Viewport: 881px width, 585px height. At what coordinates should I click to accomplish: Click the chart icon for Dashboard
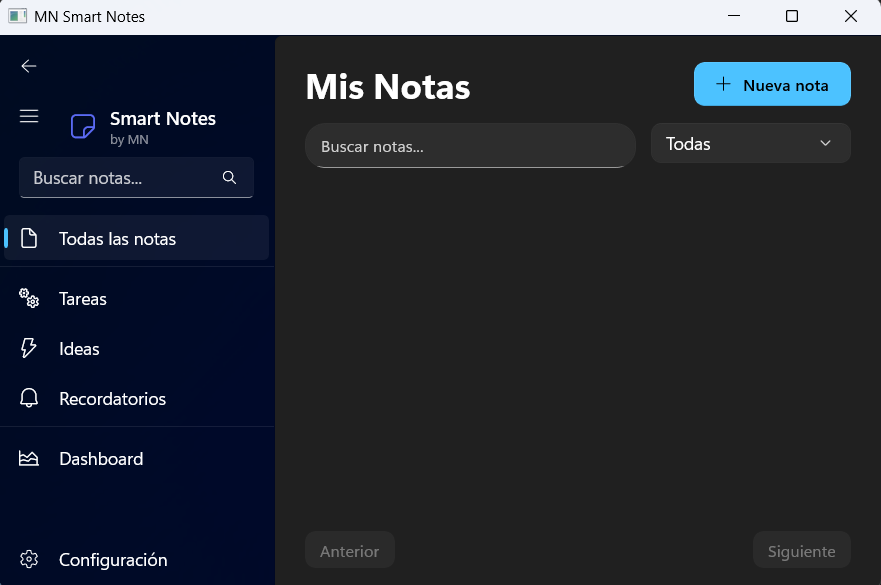[x=29, y=459]
